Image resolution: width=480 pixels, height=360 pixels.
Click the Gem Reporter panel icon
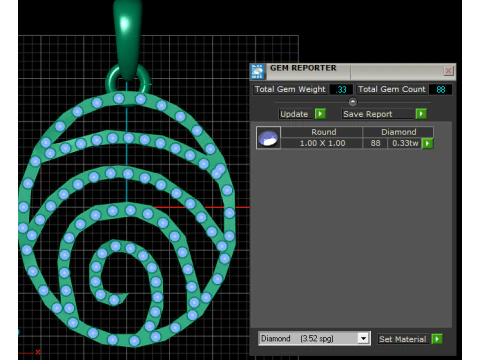click(257, 71)
